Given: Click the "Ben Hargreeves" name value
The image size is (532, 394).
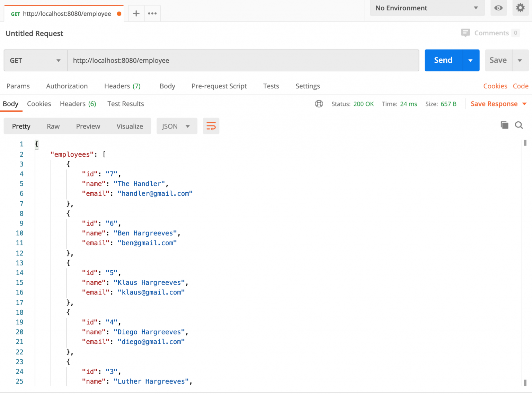Looking at the screenshot, I should click(145, 233).
